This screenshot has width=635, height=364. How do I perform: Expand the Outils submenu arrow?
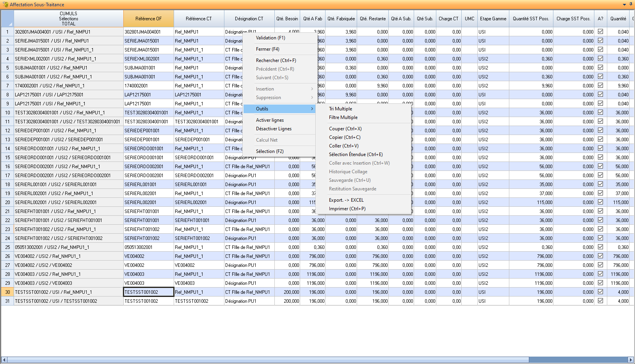(x=312, y=109)
